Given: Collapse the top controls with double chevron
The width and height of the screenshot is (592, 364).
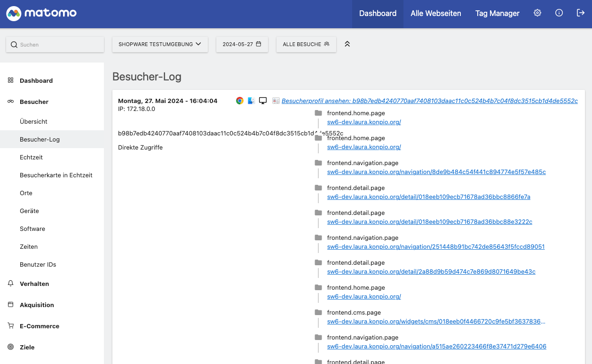Looking at the screenshot, I should [x=347, y=44].
